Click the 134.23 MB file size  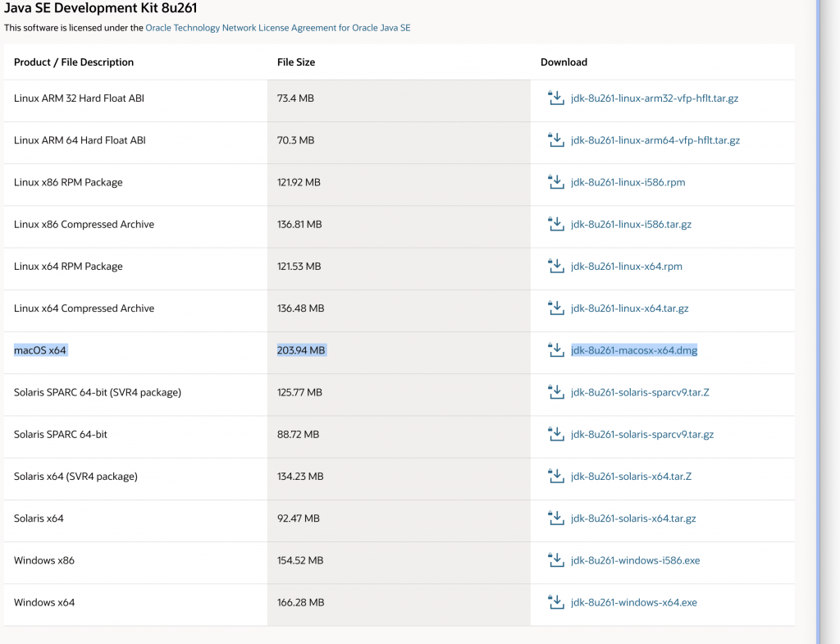pyautogui.click(x=300, y=477)
